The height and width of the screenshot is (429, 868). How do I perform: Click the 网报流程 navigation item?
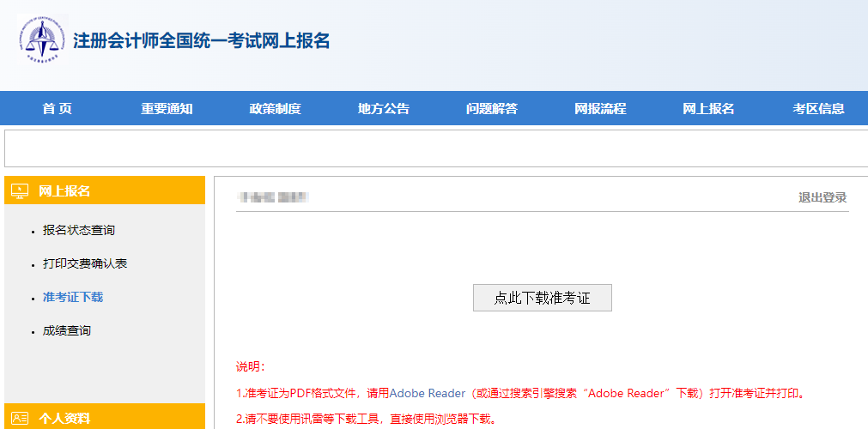coord(599,108)
